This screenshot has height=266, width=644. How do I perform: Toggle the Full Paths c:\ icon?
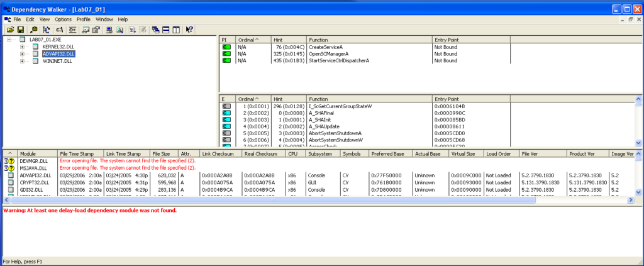60,30
